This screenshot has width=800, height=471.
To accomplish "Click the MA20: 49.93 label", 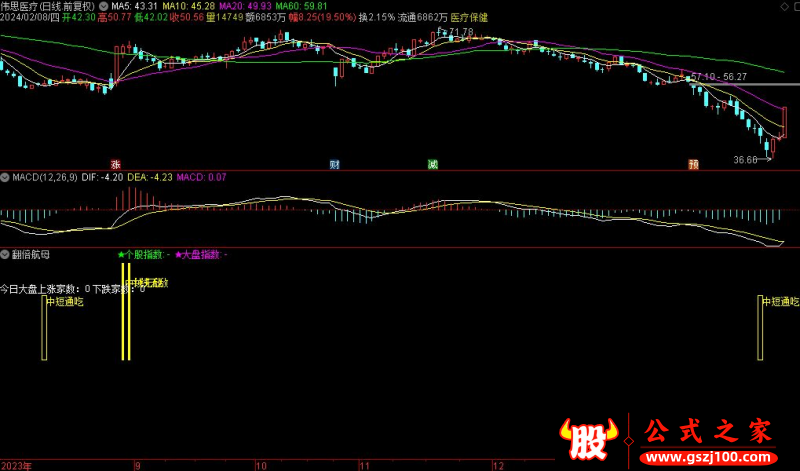I will (x=245, y=7).
